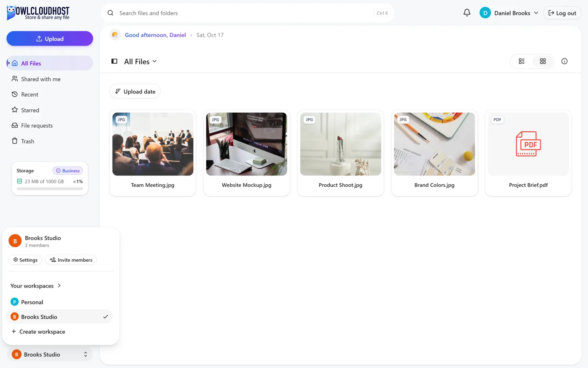
Task: Select the checked Brooks Studio workspace
Action: tap(60, 317)
